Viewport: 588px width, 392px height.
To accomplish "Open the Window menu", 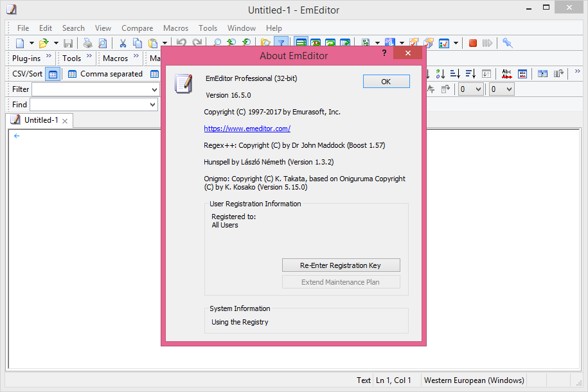I will [242, 28].
